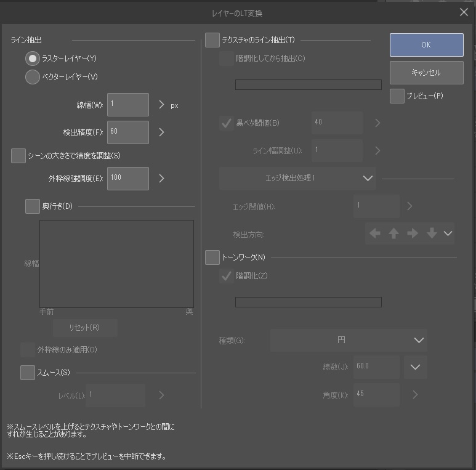Click the 奥行き line width graph area

(116, 264)
